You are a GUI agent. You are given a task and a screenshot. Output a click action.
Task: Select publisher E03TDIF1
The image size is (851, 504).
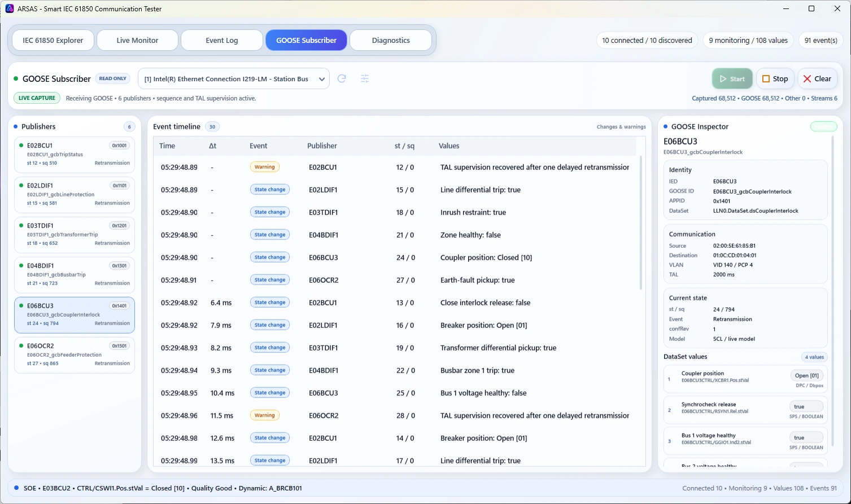click(x=75, y=235)
